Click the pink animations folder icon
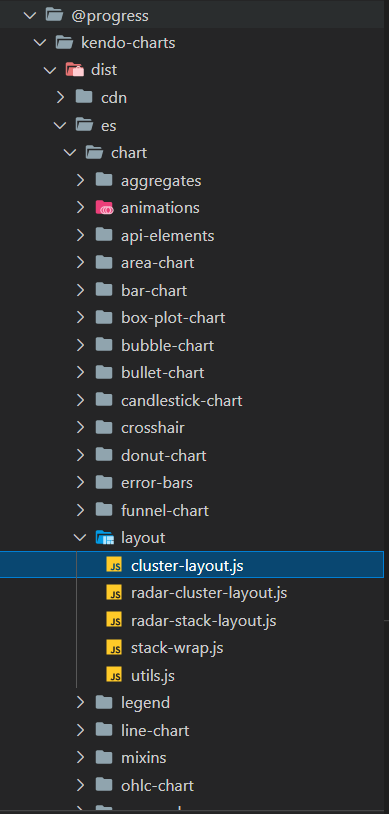This screenshot has width=389, height=814. pos(104,208)
